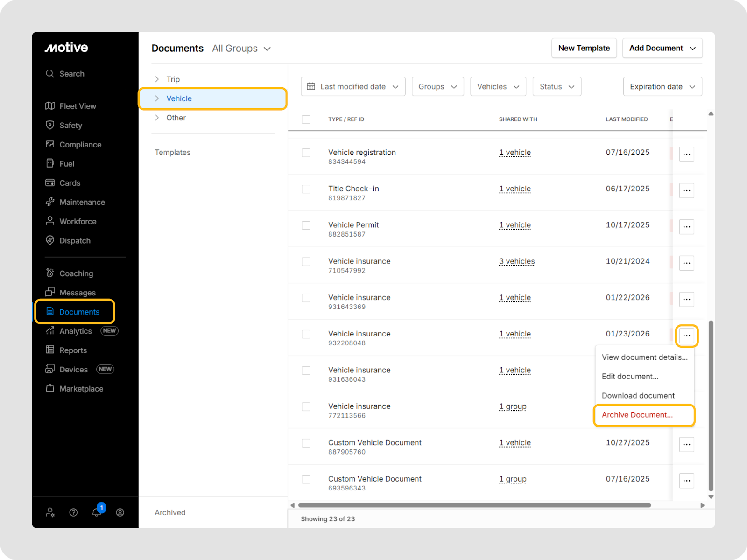Click the horizontal scrollbar under table
747x560 pixels.
coord(474,505)
